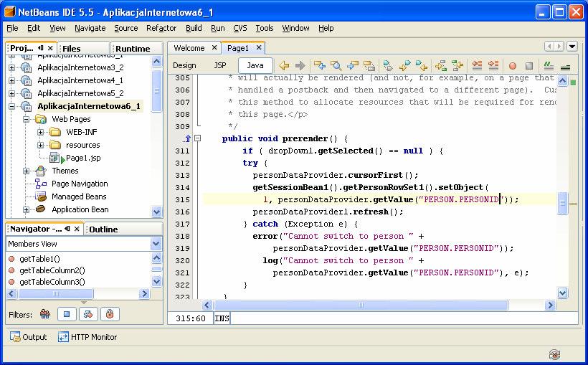Click the green arrow icon left of Shift Line Left
Viewport: 588px width, 365px height.
coord(457,66)
